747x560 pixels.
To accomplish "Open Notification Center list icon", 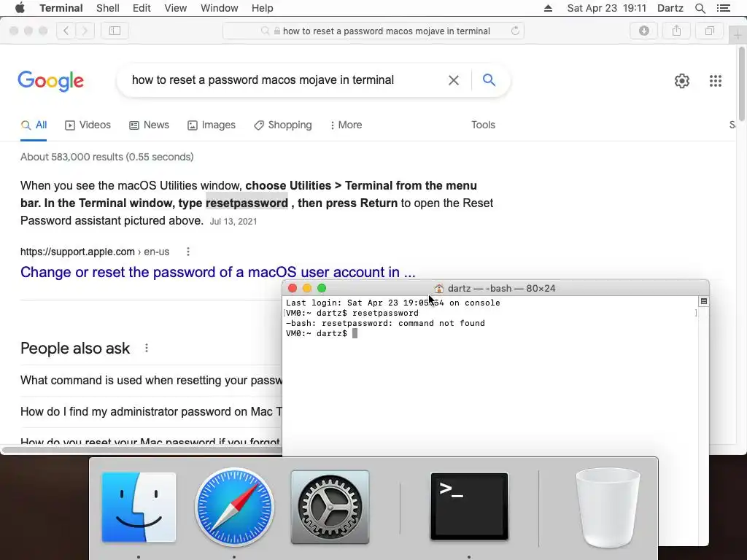I will 723,8.
